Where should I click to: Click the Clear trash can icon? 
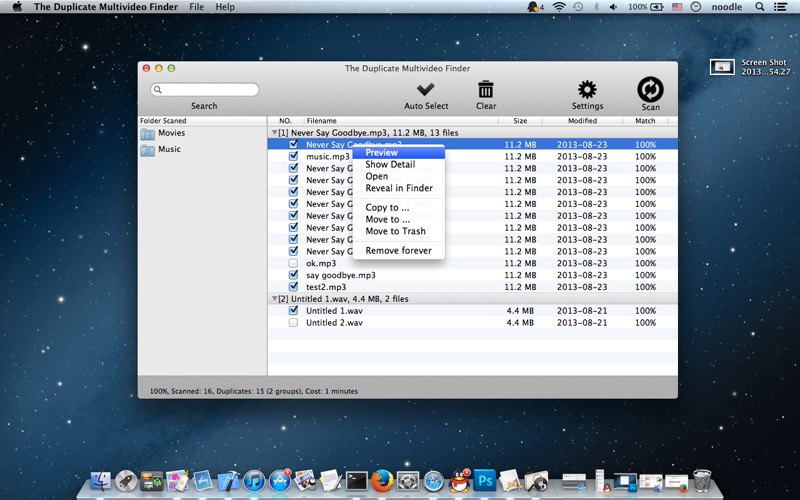pos(485,89)
